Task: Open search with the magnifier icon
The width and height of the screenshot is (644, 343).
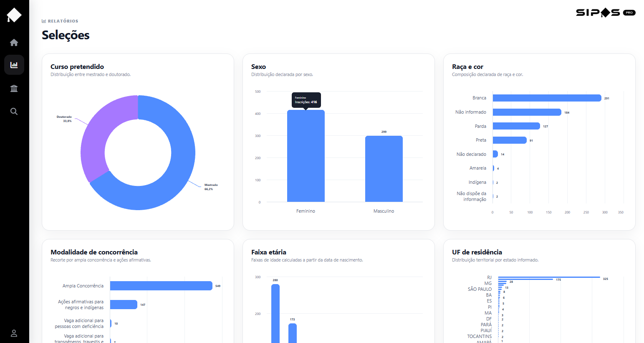Action: click(x=14, y=111)
